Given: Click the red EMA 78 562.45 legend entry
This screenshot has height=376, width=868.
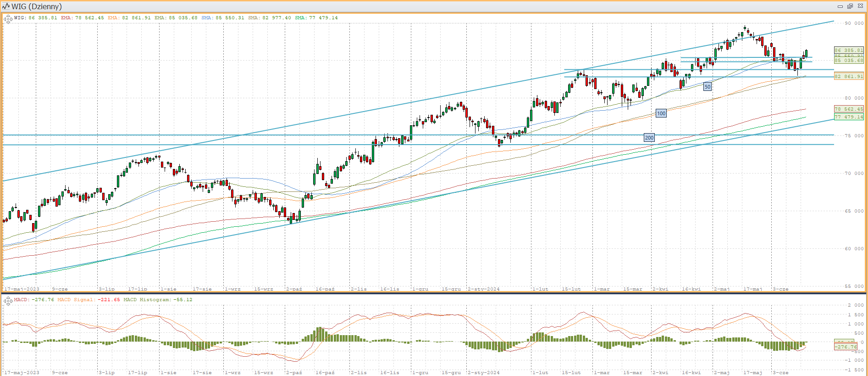Looking at the screenshot, I should tap(83, 18).
